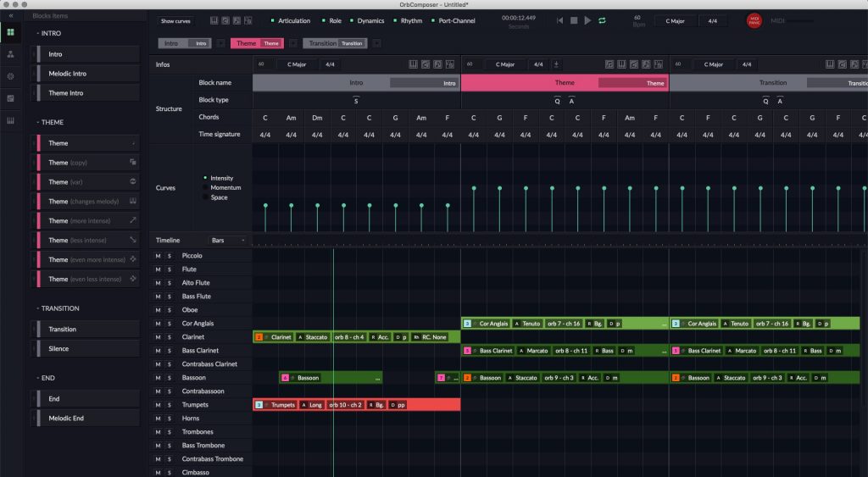Image resolution: width=868 pixels, height=477 pixels.
Task: Mute the Piccolo track
Action: click(x=158, y=256)
